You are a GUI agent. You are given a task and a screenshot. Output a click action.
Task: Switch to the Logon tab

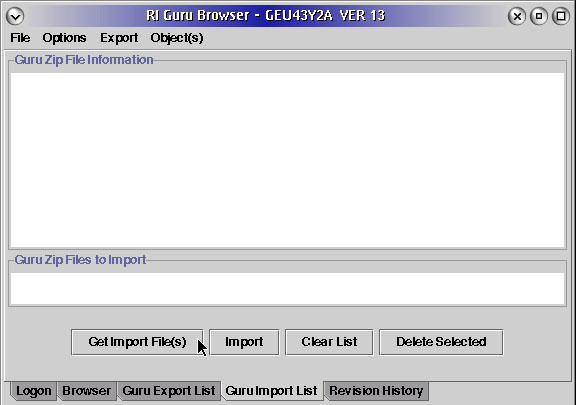tap(33, 391)
